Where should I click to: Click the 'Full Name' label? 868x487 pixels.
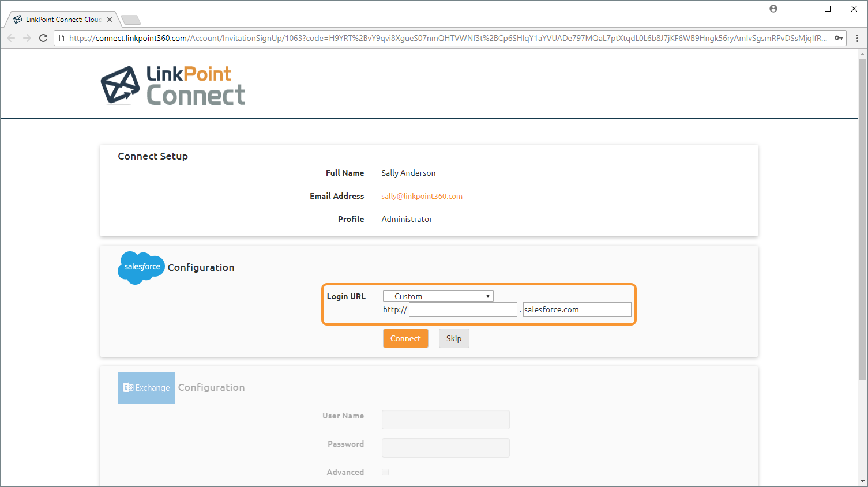point(345,173)
